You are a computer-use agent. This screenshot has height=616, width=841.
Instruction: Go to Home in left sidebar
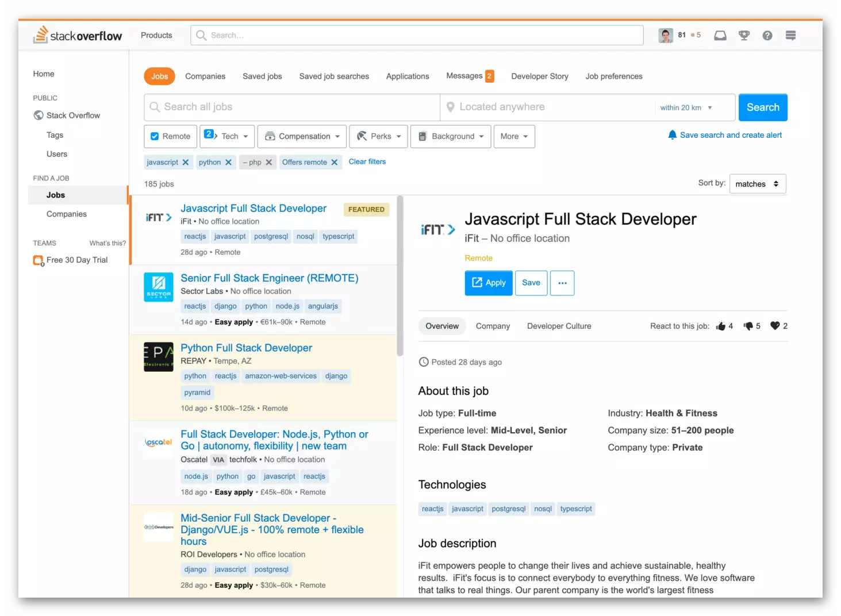[44, 74]
